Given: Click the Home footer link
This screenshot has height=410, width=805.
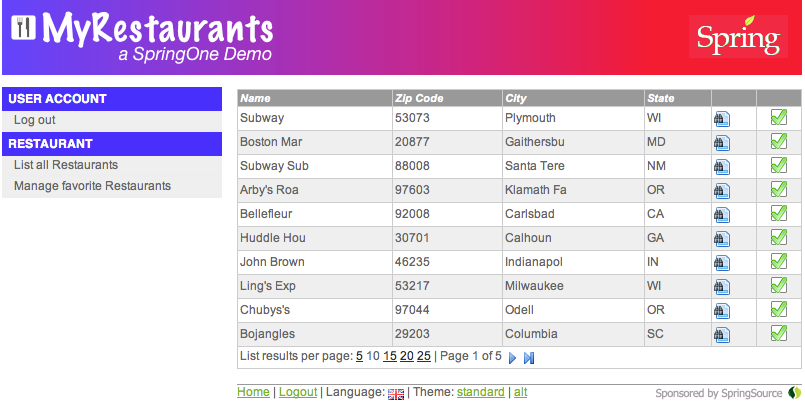Looking at the screenshot, I should click(x=253, y=393).
